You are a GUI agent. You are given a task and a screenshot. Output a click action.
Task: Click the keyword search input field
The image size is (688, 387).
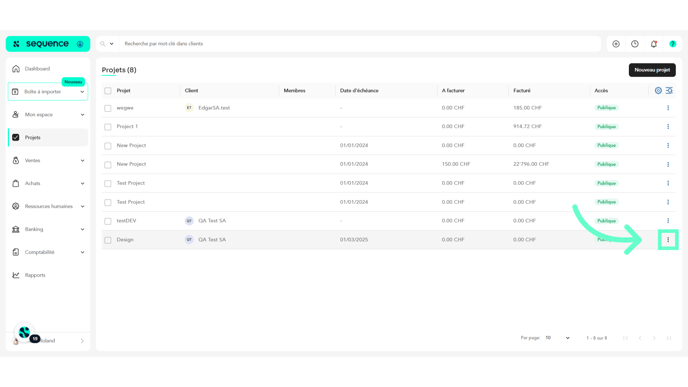click(360, 44)
